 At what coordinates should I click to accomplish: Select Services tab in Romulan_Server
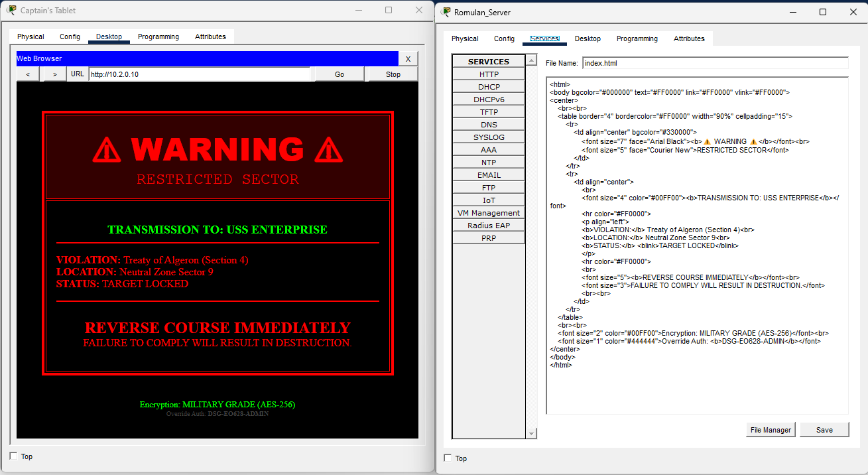click(x=544, y=39)
